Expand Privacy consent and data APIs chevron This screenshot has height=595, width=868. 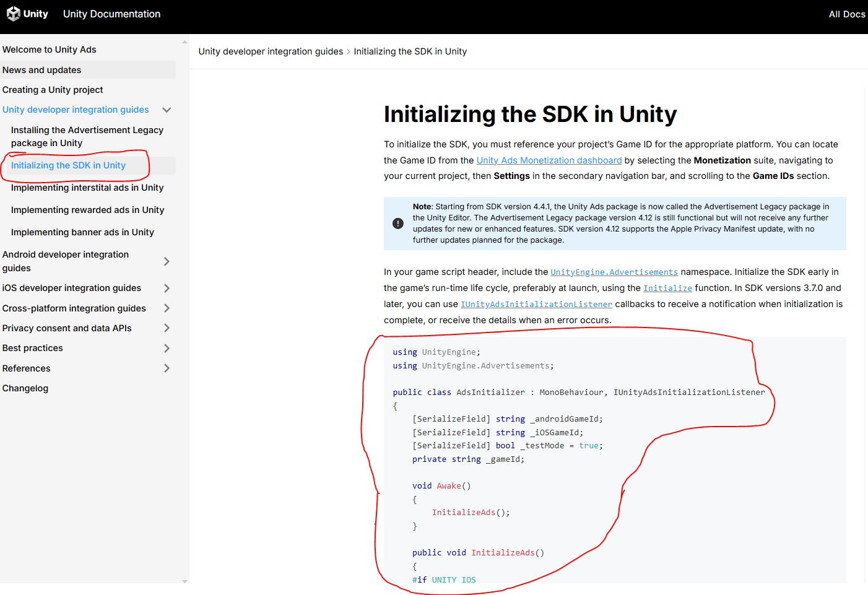tap(167, 328)
